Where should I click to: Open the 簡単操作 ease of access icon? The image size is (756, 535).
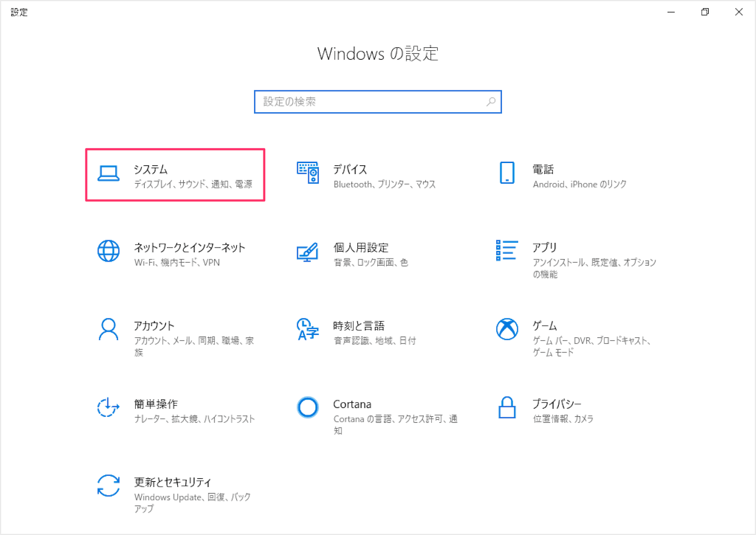[x=108, y=407]
